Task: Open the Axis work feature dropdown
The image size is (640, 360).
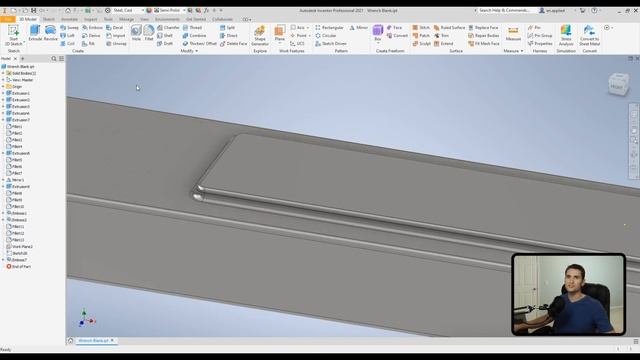Action: [308, 28]
